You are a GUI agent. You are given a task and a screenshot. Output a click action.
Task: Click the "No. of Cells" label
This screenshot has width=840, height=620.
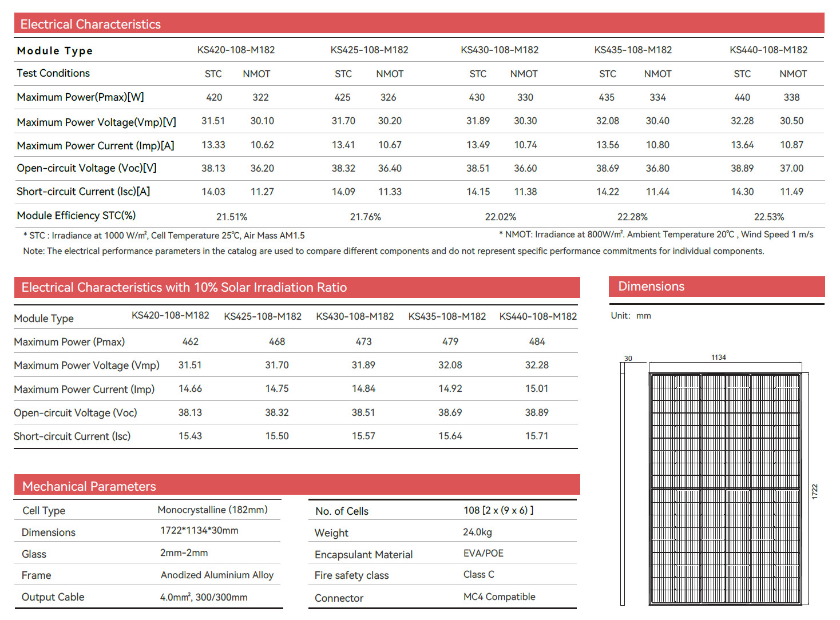(342, 511)
